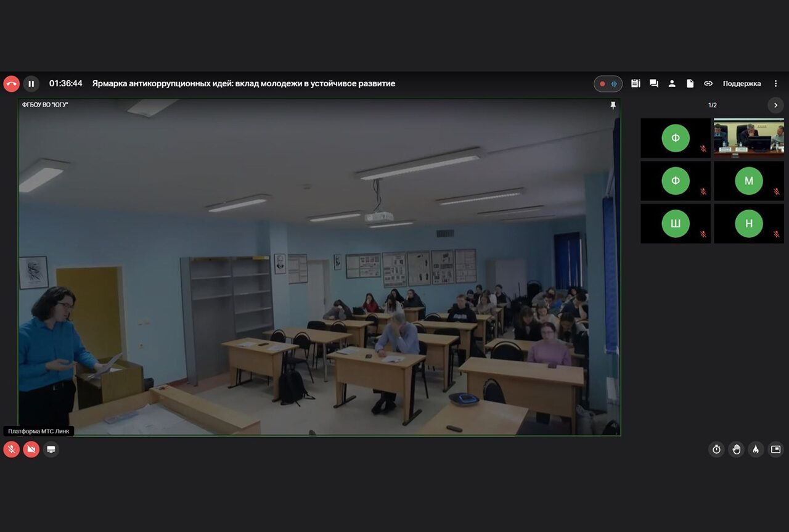Image resolution: width=789 pixels, height=532 pixels.
Task: Open the files document panel
Action: click(690, 84)
